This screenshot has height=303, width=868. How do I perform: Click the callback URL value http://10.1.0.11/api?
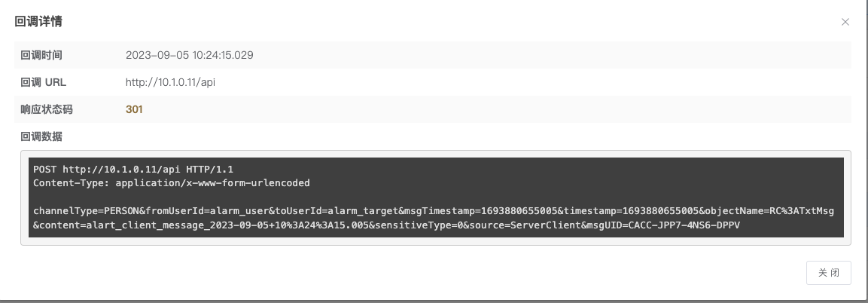[x=170, y=82]
